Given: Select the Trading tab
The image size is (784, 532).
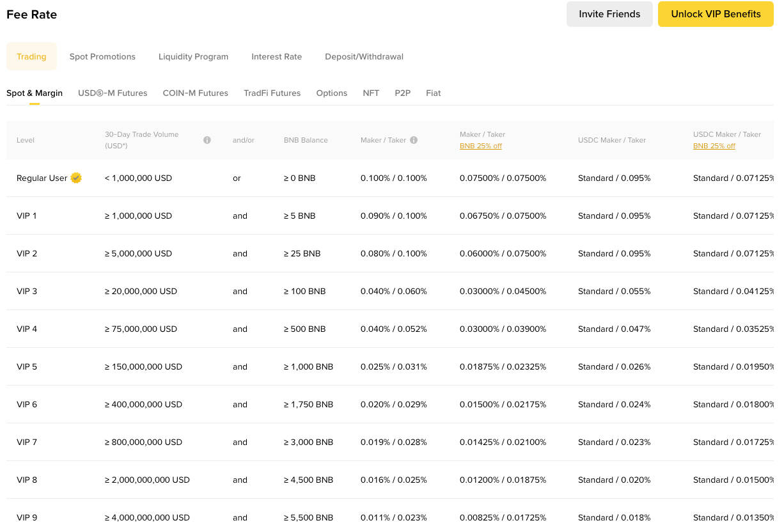Looking at the screenshot, I should (31, 57).
